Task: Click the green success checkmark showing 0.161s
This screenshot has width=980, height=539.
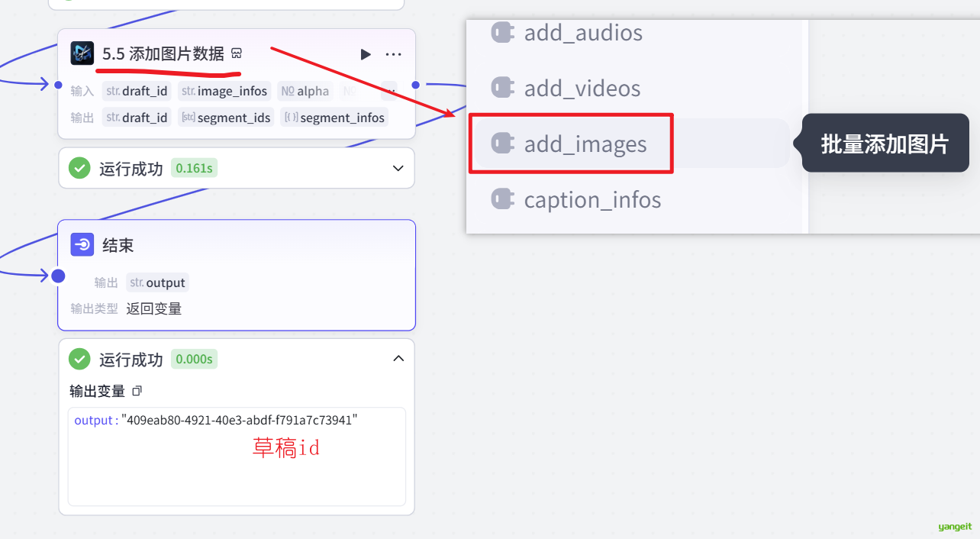Action: [79, 168]
